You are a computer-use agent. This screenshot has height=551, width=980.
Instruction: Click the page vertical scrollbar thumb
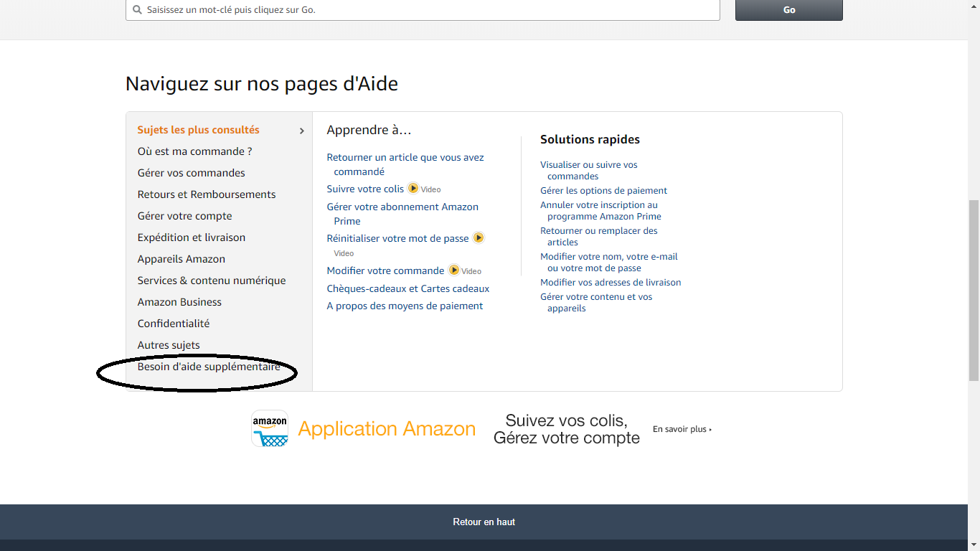974,289
